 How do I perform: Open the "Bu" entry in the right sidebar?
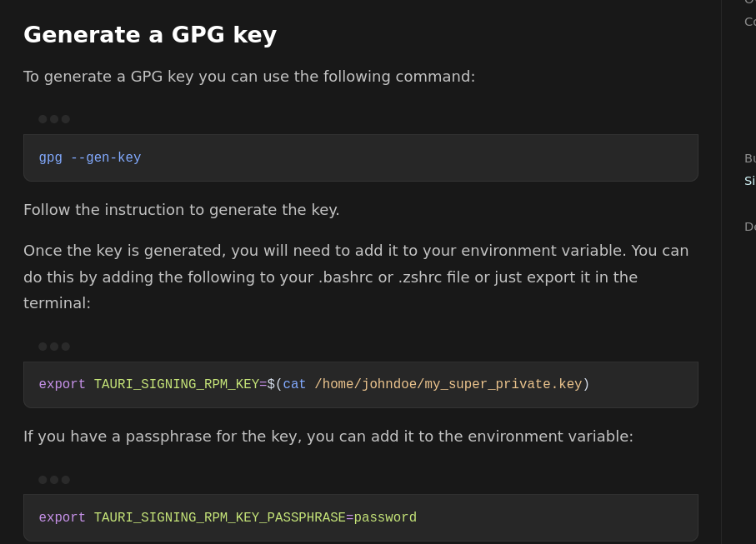[749, 158]
